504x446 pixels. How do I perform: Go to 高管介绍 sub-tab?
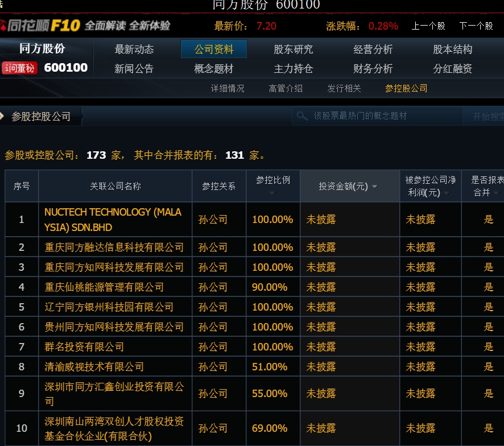(x=286, y=88)
